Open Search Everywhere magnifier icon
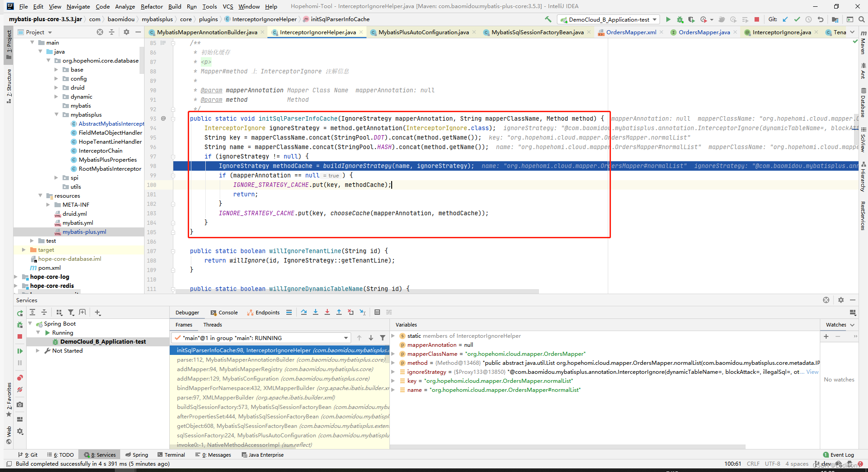Image resolution: width=868 pixels, height=472 pixels. 861,19
